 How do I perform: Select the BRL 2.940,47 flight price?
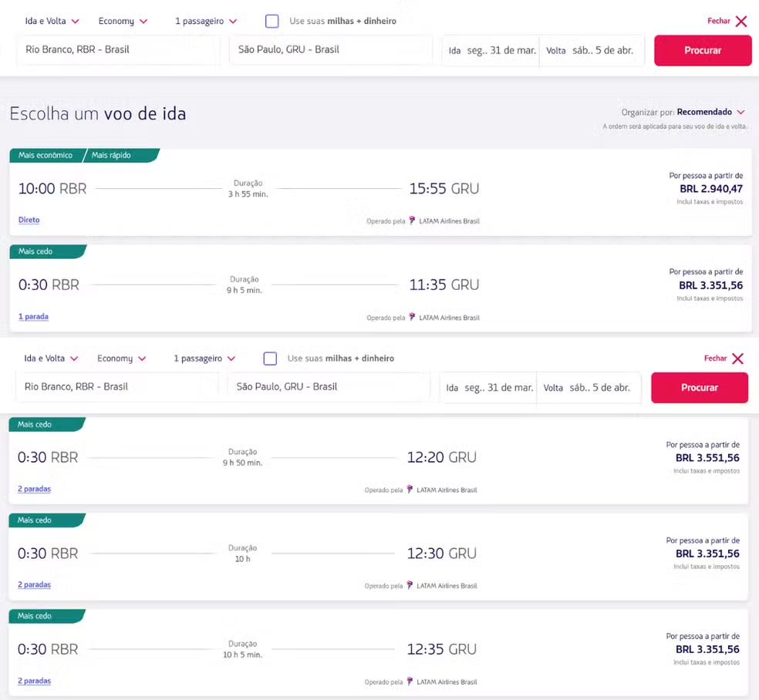click(x=710, y=189)
